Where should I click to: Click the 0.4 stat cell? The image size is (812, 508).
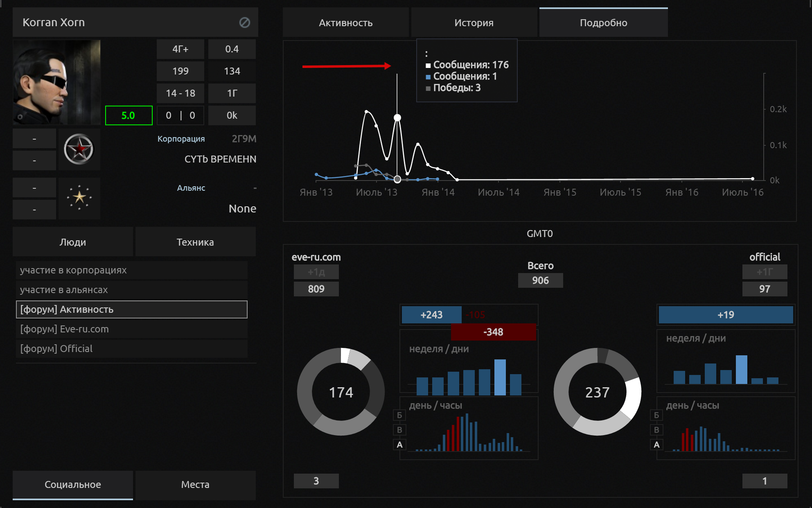click(x=232, y=49)
